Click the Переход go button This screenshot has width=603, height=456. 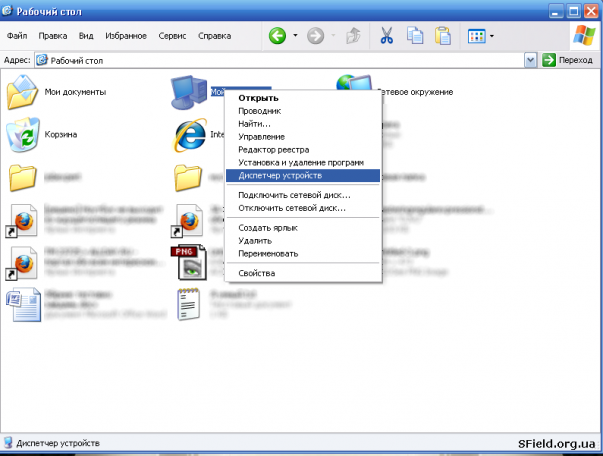click(x=567, y=60)
